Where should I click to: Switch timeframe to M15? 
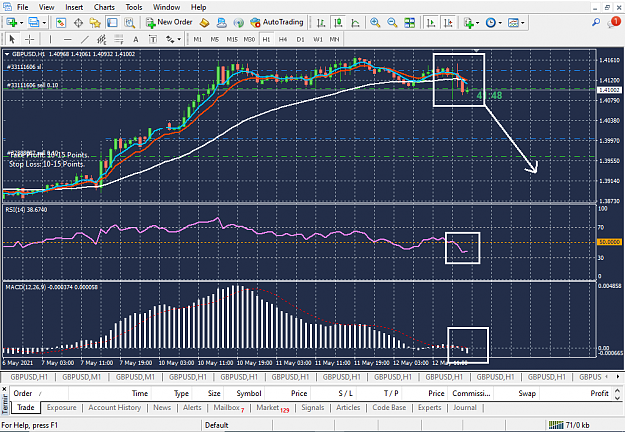click(x=232, y=39)
